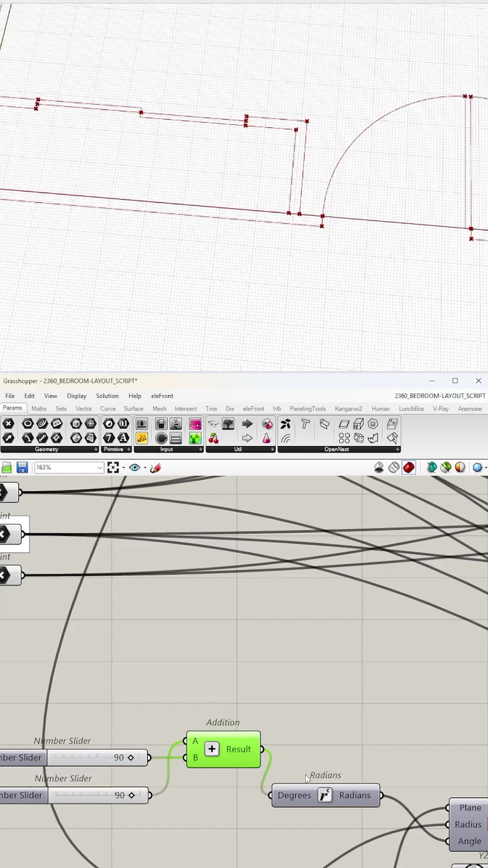Viewport: 488px width, 868px height.
Task: Choose the round Button input icon
Action: click(161, 438)
